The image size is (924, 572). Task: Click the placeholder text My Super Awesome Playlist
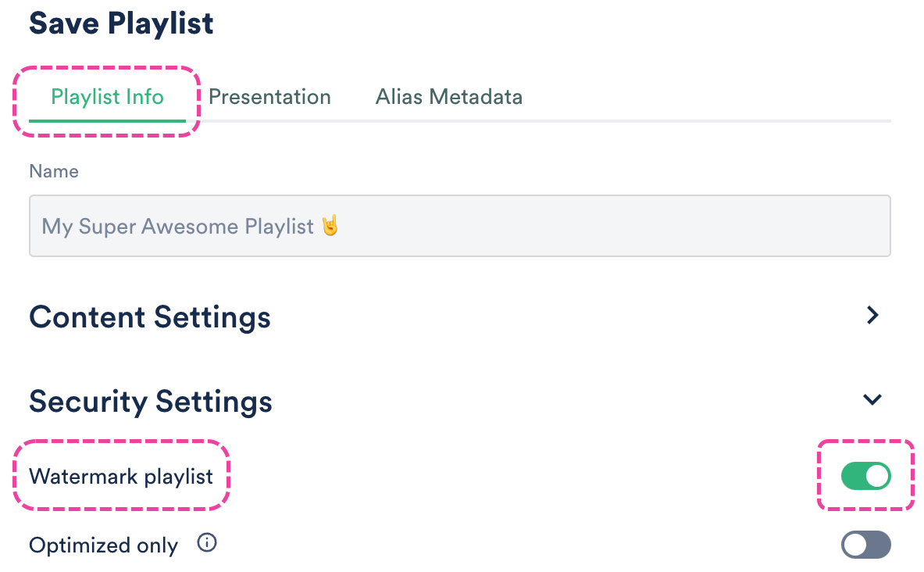tap(178, 227)
